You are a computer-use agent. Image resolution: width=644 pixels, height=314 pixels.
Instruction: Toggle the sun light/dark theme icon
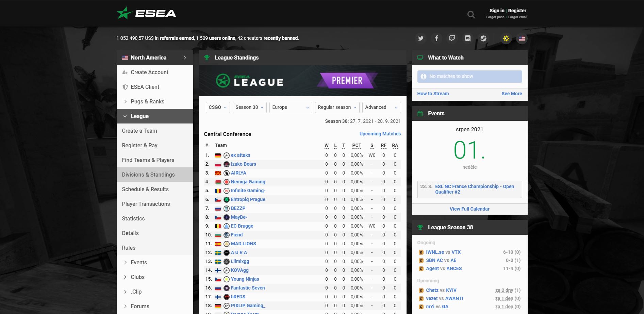pos(506,38)
